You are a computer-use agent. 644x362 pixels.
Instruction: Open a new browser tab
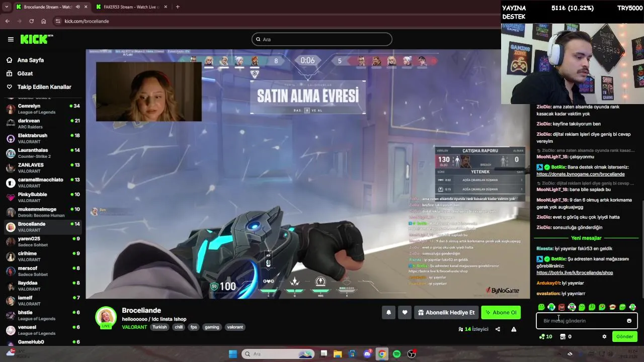point(178,7)
